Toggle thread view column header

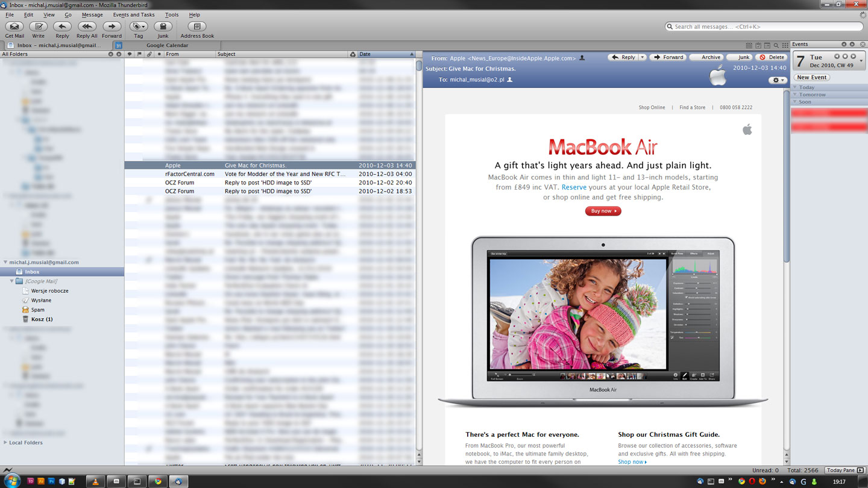pyautogui.click(x=130, y=54)
